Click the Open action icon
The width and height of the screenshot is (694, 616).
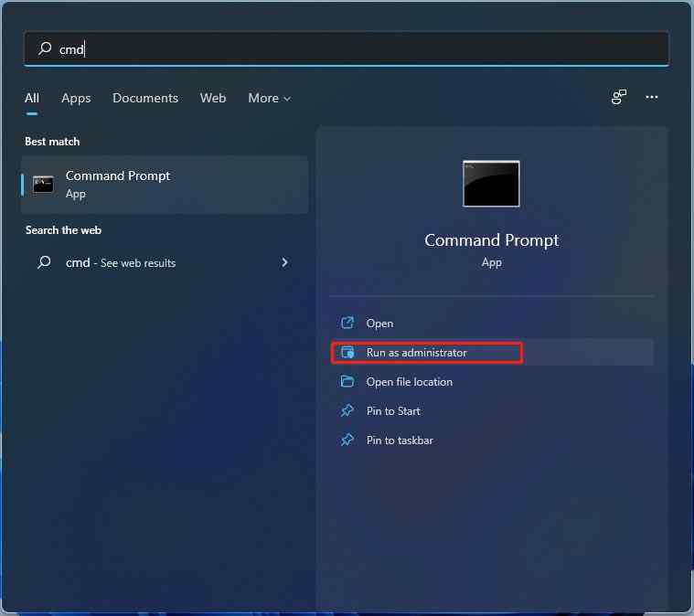pos(347,323)
